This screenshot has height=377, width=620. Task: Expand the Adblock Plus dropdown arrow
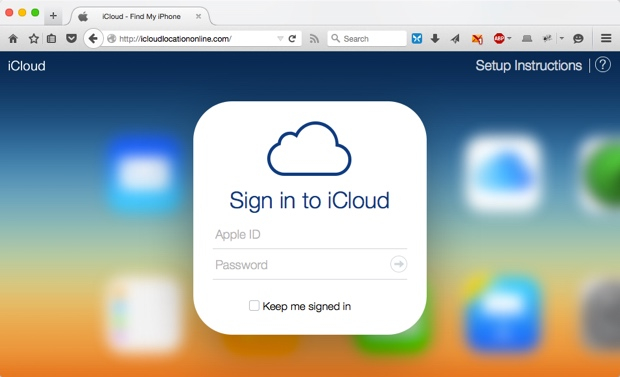coord(509,39)
